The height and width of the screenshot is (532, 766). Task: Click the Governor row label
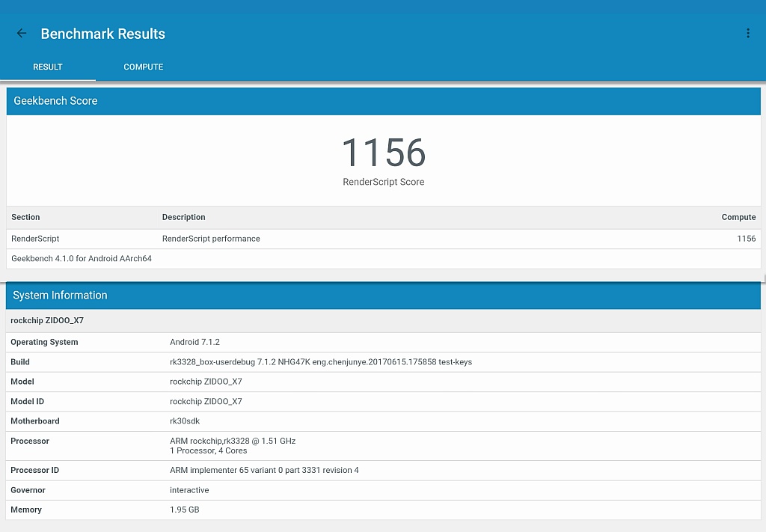[28, 490]
